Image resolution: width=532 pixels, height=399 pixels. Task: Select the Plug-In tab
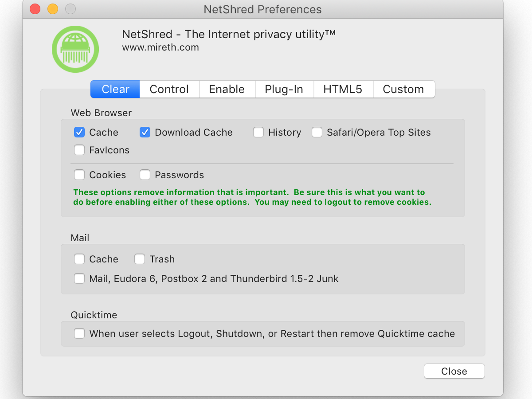click(284, 89)
